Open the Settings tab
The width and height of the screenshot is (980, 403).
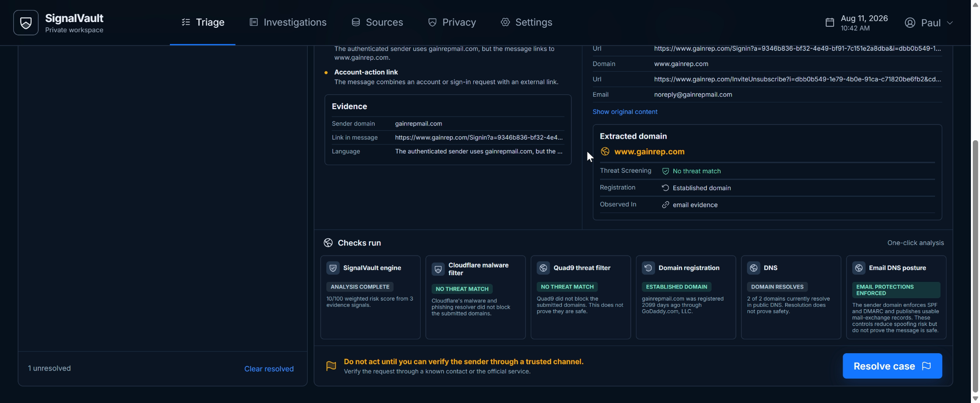[526, 22]
